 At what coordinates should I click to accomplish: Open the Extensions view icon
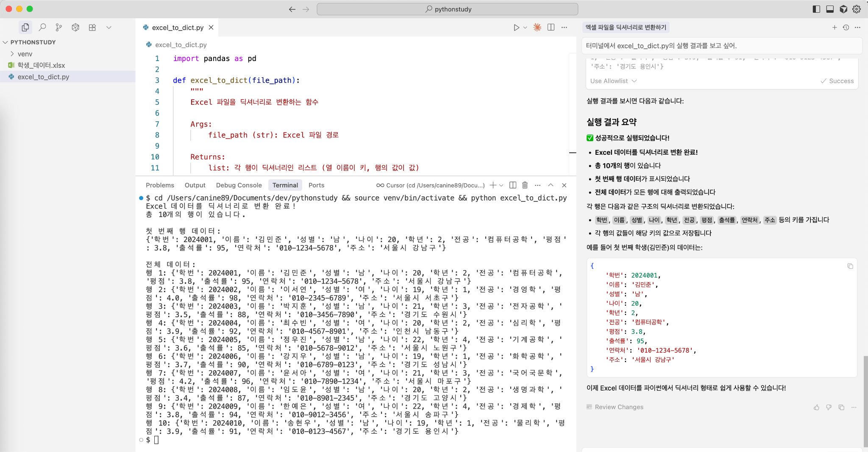92,28
